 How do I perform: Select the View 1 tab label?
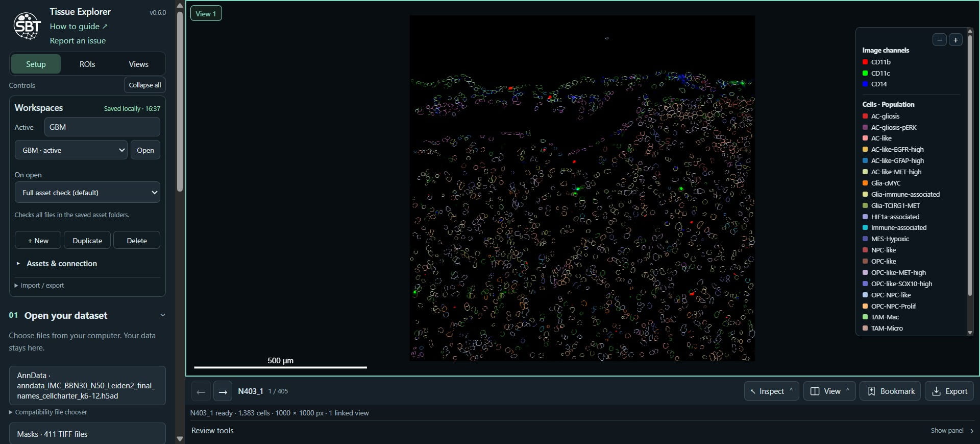tap(206, 14)
